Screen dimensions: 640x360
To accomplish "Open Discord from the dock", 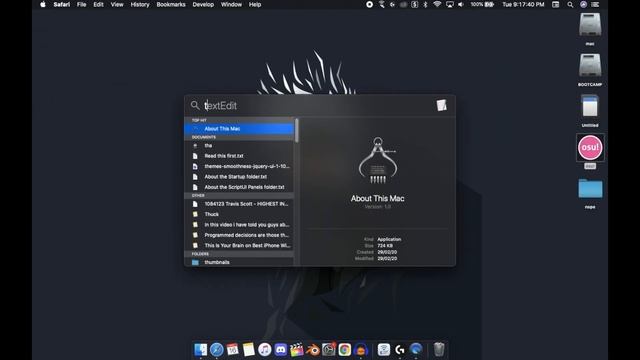I will coord(280,350).
